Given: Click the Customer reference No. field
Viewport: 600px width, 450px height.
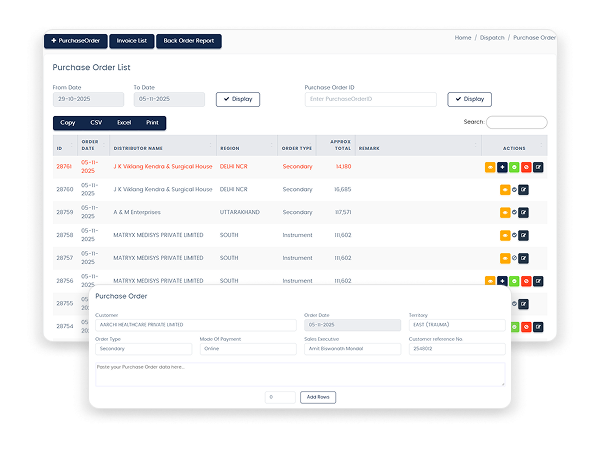Looking at the screenshot, I should tap(457, 349).
